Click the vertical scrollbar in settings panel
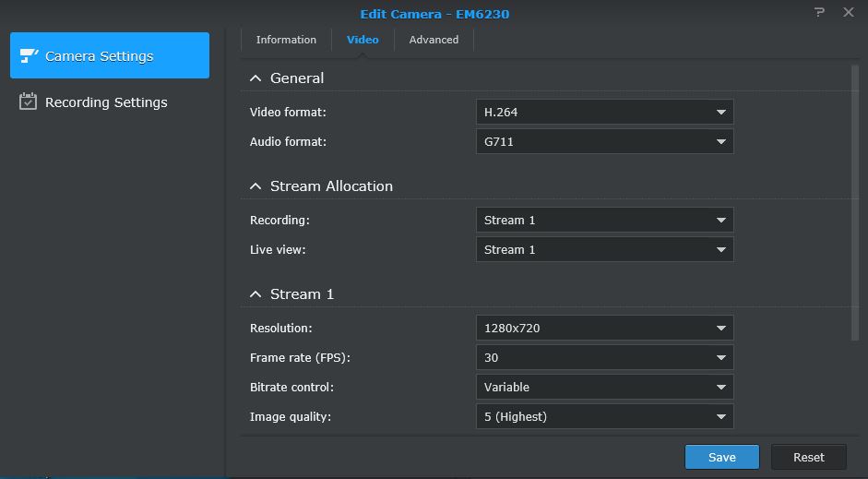The image size is (868, 479). coord(855,203)
